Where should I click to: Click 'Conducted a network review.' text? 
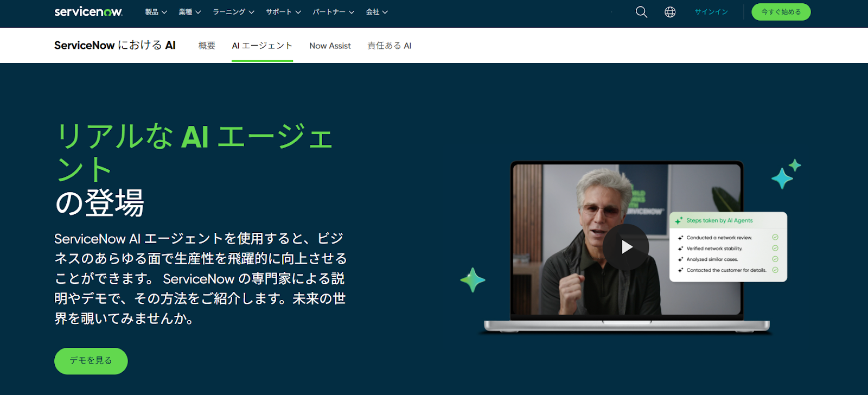719,238
